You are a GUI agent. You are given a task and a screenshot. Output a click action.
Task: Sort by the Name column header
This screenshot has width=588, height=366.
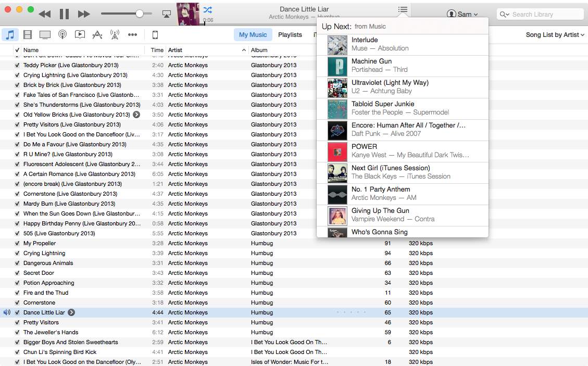(31, 50)
